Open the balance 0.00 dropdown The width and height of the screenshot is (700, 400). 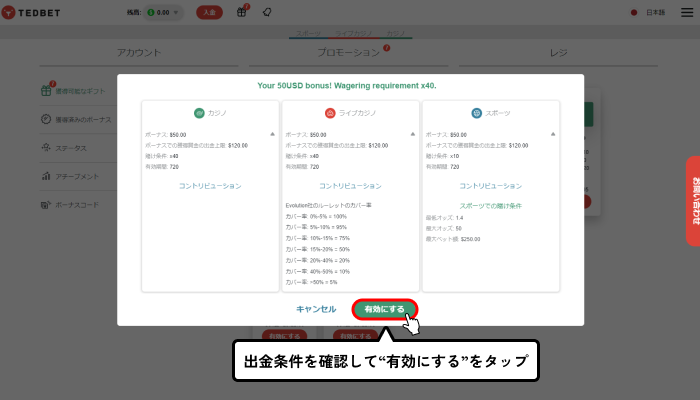pos(163,12)
